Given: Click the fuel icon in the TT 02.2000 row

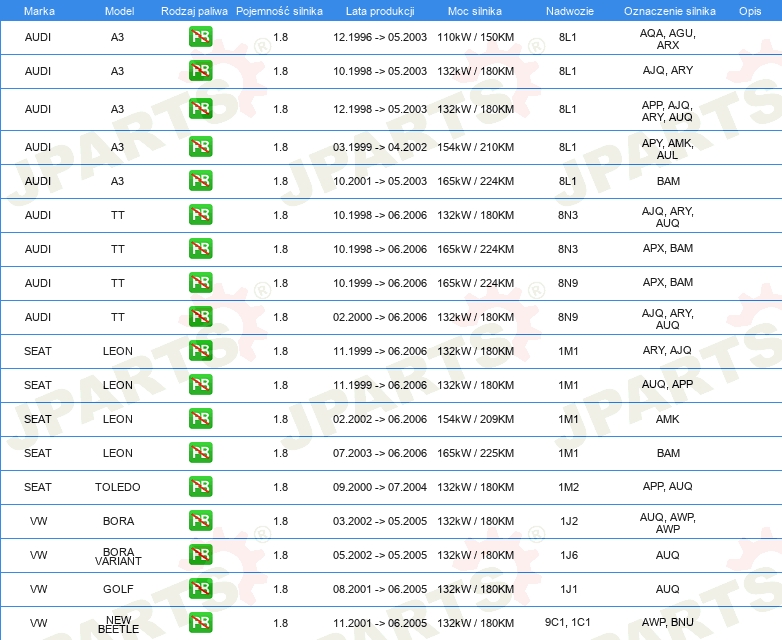Looking at the screenshot, I should tap(200, 316).
